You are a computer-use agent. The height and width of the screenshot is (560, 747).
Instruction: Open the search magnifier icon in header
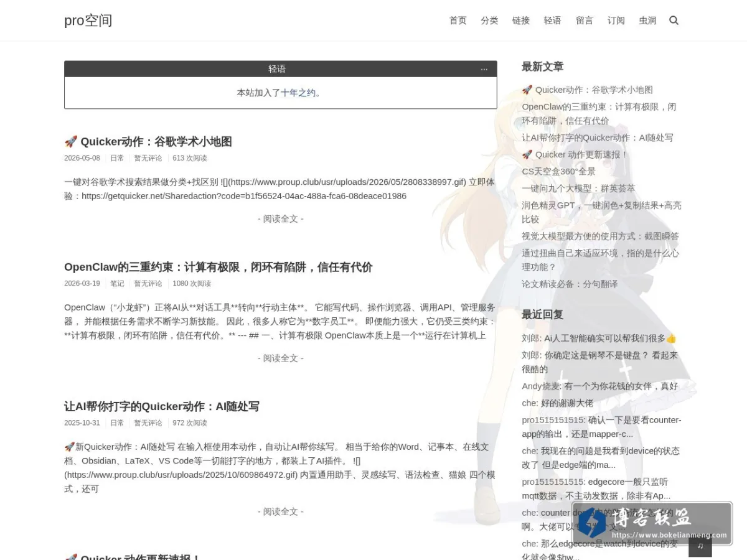(674, 21)
